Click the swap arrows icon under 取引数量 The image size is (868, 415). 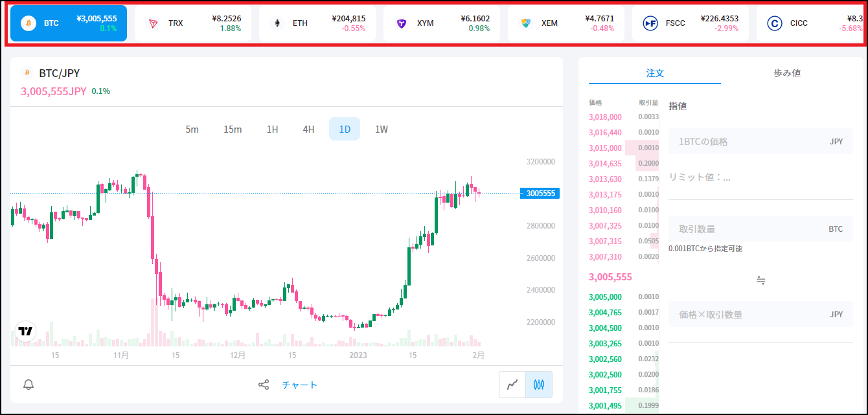761,281
